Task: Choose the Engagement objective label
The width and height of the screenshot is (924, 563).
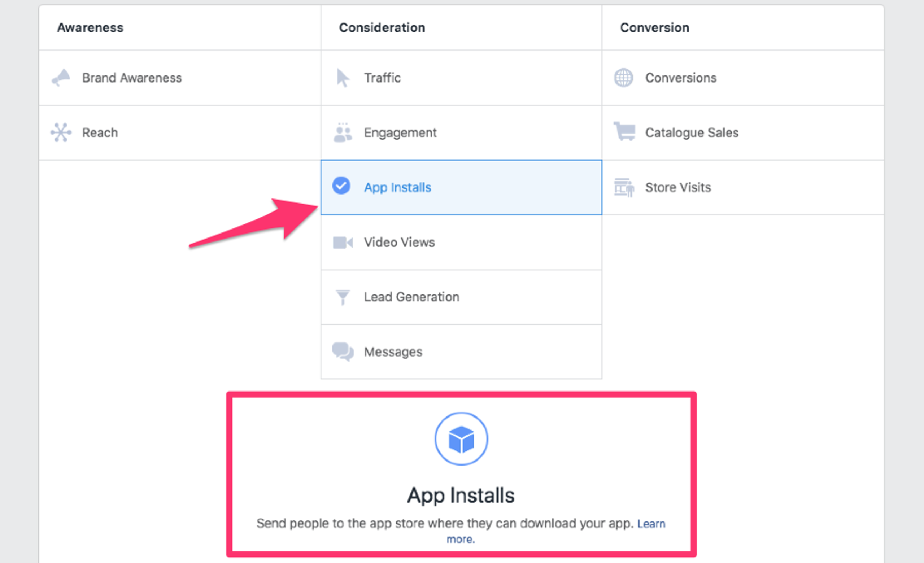Action: tap(400, 133)
